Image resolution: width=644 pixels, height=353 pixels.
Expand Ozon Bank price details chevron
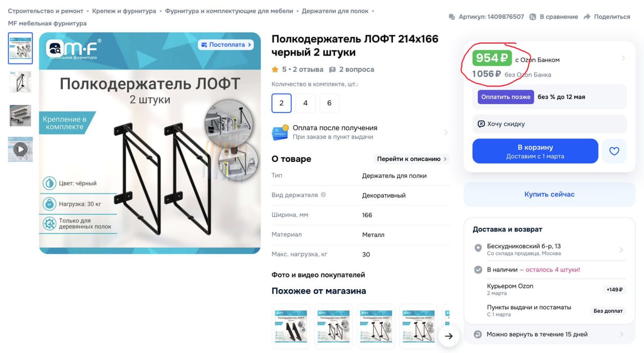(x=623, y=58)
